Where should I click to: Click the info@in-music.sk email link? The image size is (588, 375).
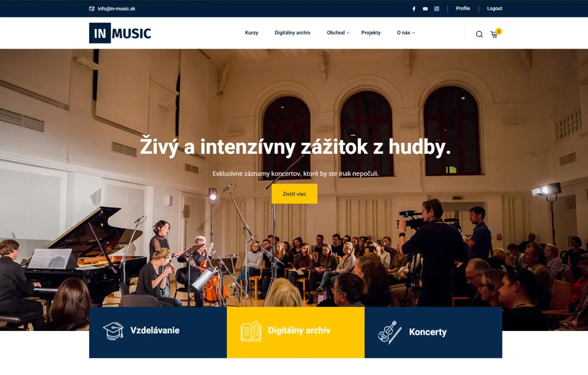point(116,9)
